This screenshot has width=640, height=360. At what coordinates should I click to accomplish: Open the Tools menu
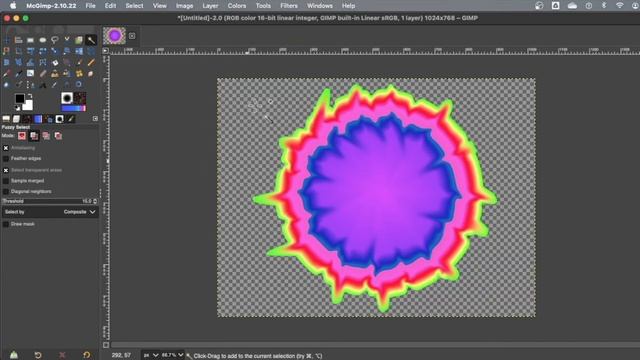[x=263, y=6]
